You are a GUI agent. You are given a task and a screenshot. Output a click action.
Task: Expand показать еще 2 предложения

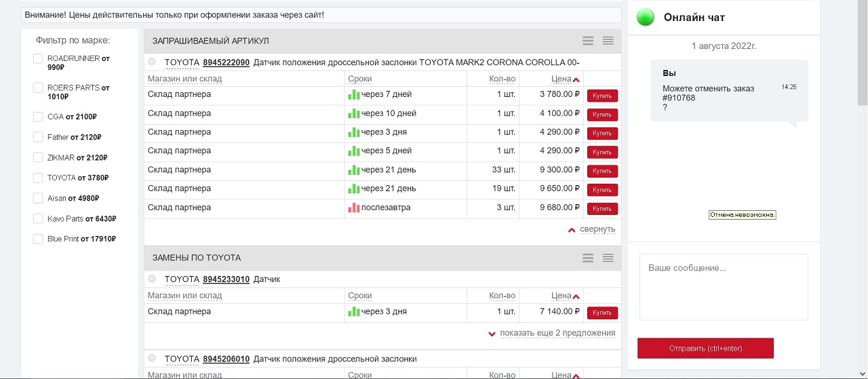[x=557, y=333]
